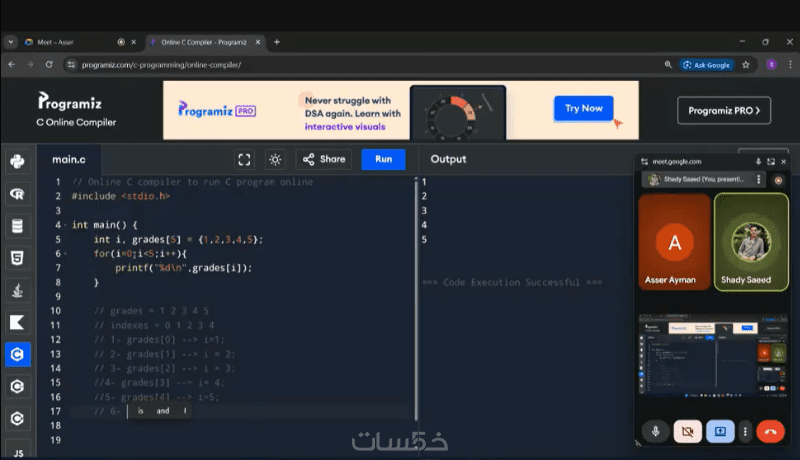Click the Try Now banner button
This screenshot has width=800, height=460.
pos(584,108)
